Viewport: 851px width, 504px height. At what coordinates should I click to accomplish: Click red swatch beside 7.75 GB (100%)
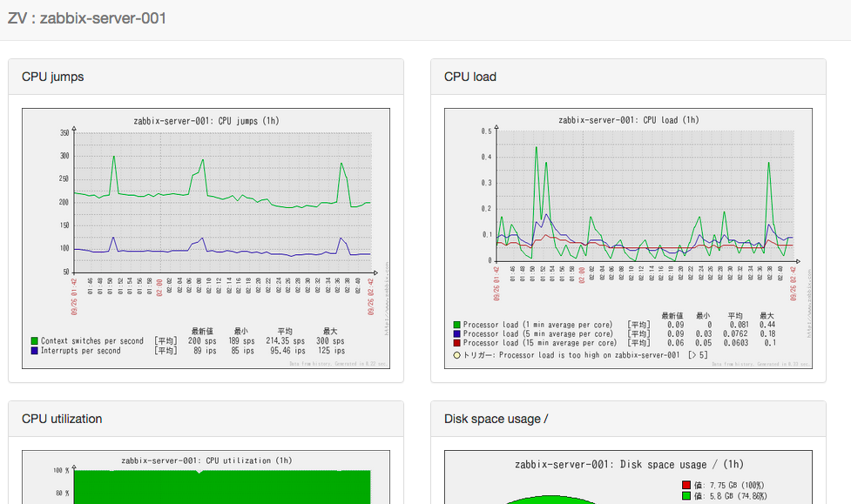[x=686, y=485]
